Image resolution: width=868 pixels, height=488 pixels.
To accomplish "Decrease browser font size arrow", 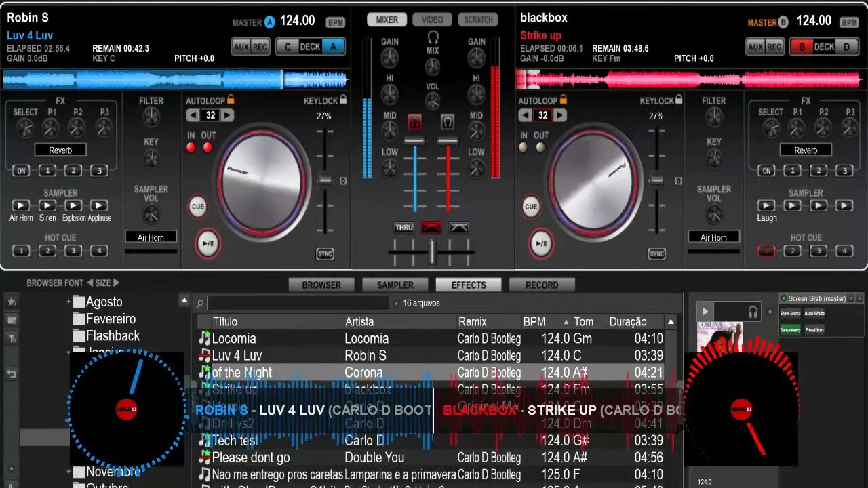I will (x=89, y=283).
